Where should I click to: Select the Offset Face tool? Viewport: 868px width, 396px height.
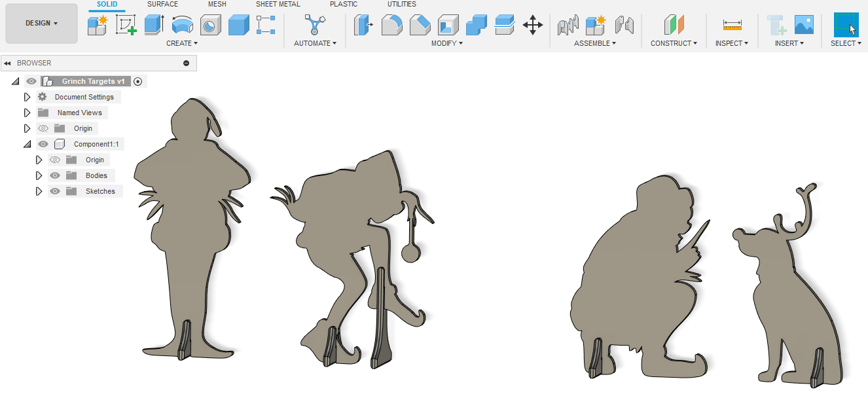(504, 25)
